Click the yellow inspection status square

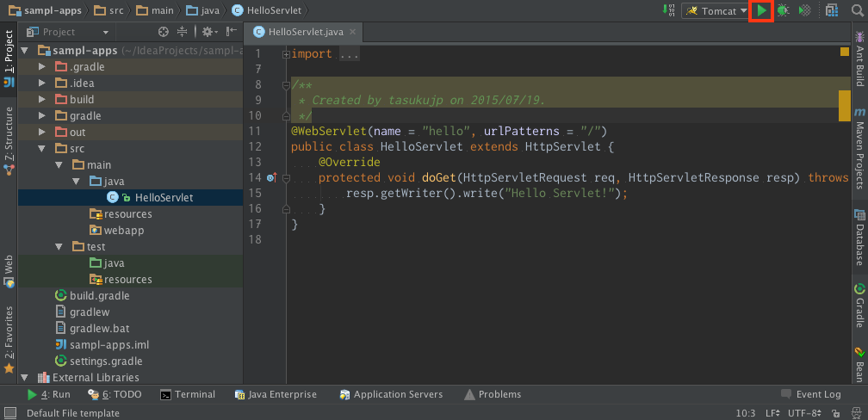click(844, 52)
